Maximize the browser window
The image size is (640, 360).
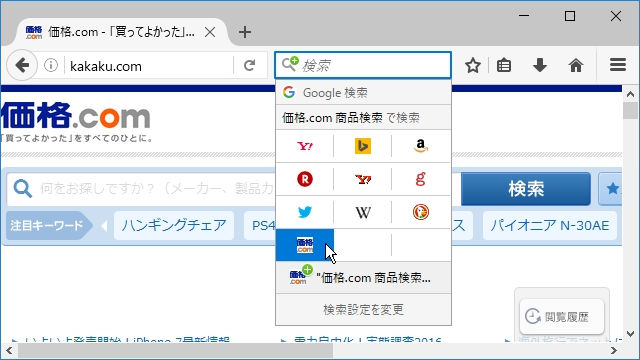click(570, 16)
